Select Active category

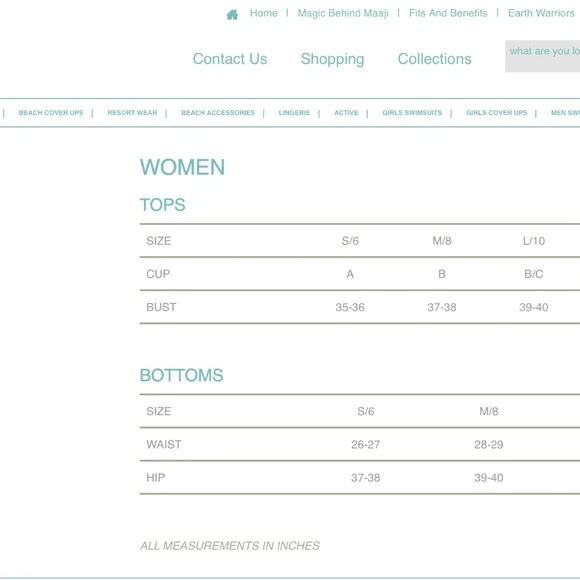click(346, 113)
